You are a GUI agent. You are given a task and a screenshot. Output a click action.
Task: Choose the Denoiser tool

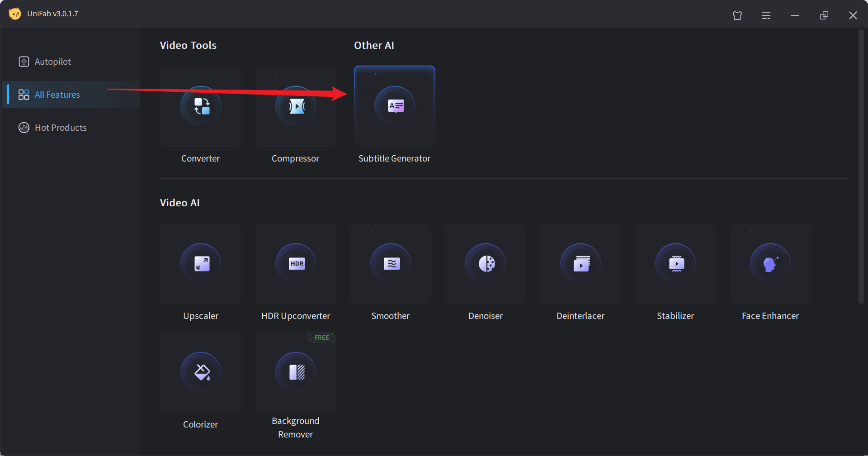click(486, 264)
